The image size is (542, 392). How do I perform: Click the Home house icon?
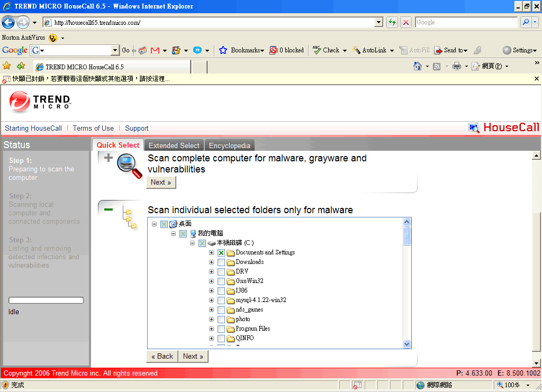pyautogui.click(x=418, y=66)
